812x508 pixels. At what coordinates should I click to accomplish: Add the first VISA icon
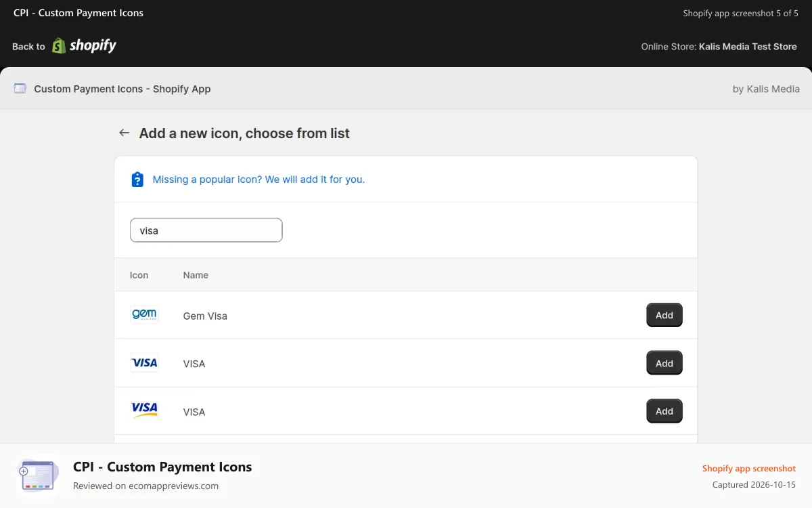point(664,363)
